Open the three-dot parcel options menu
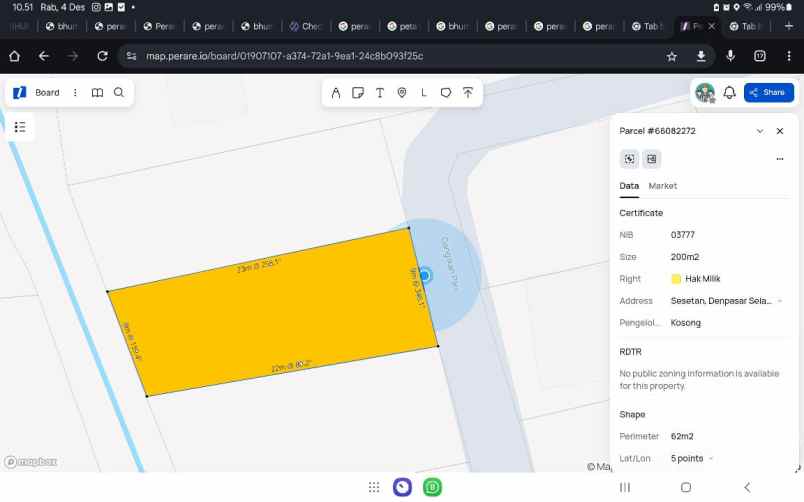The image size is (804, 502). tap(780, 159)
